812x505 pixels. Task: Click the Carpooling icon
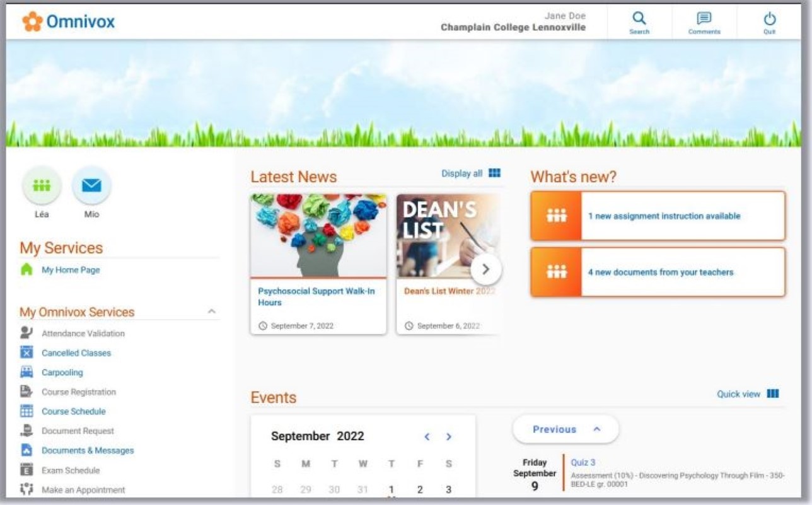click(x=26, y=372)
